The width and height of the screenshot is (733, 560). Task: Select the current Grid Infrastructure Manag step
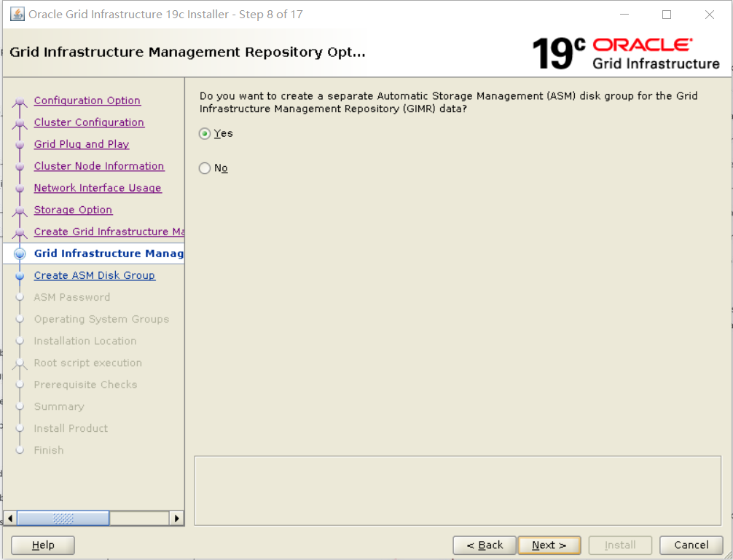click(109, 253)
